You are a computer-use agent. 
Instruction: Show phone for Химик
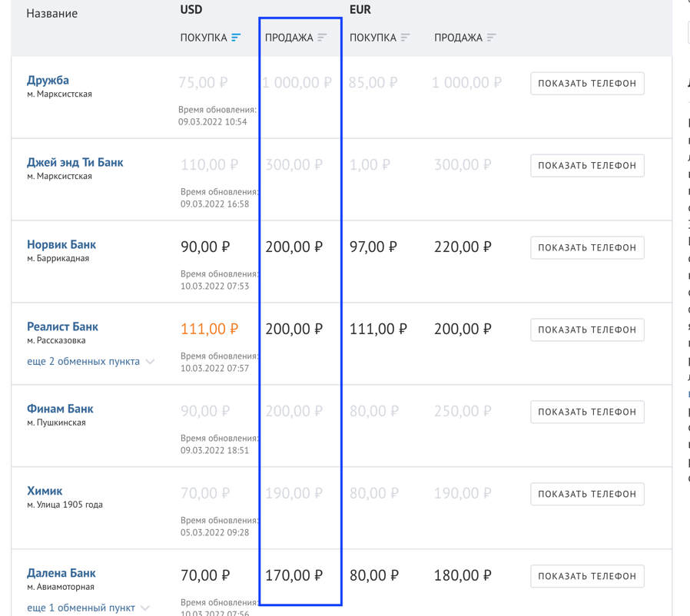coord(587,494)
